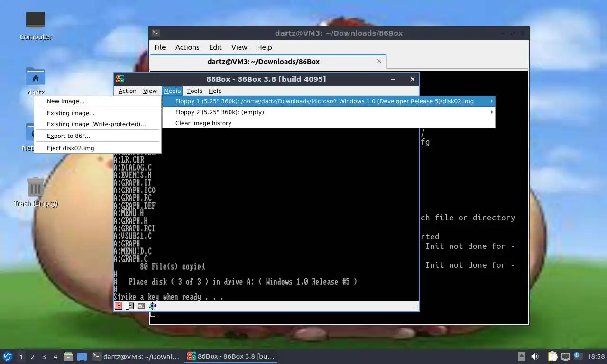Image resolution: width=607 pixels, height=364 pixels.
Task: Choose Export to 86F... entry
Action: pyautogui.click(x=98, y=136)
